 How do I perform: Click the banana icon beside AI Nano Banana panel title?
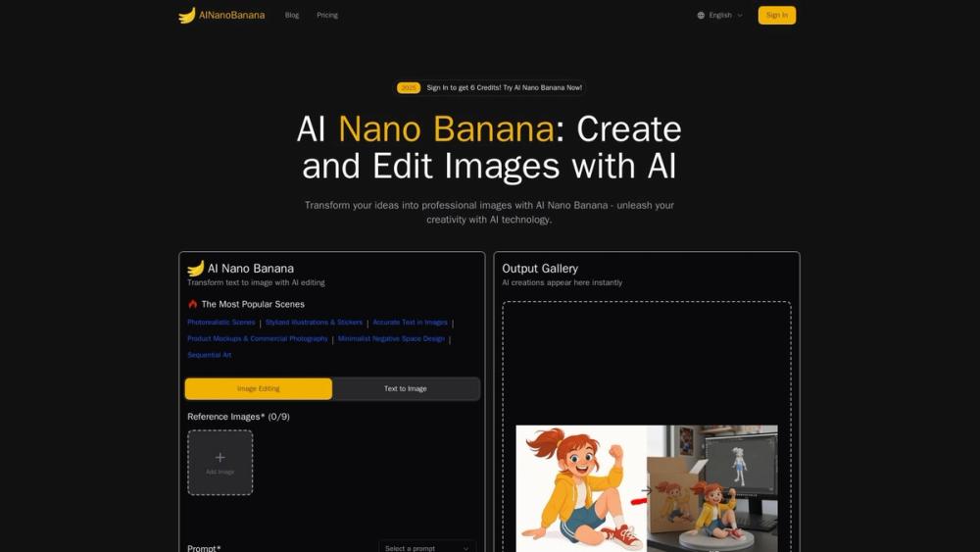click(x=196, y=269)
